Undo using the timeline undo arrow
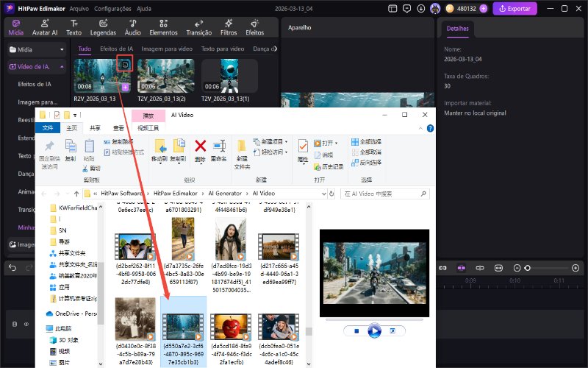The image size is (588, 368). 12,268
